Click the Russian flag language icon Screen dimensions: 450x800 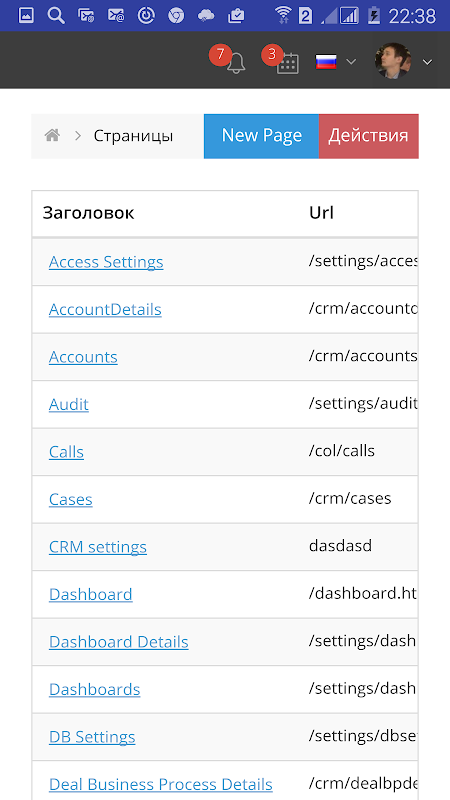(x=326, y=62)
